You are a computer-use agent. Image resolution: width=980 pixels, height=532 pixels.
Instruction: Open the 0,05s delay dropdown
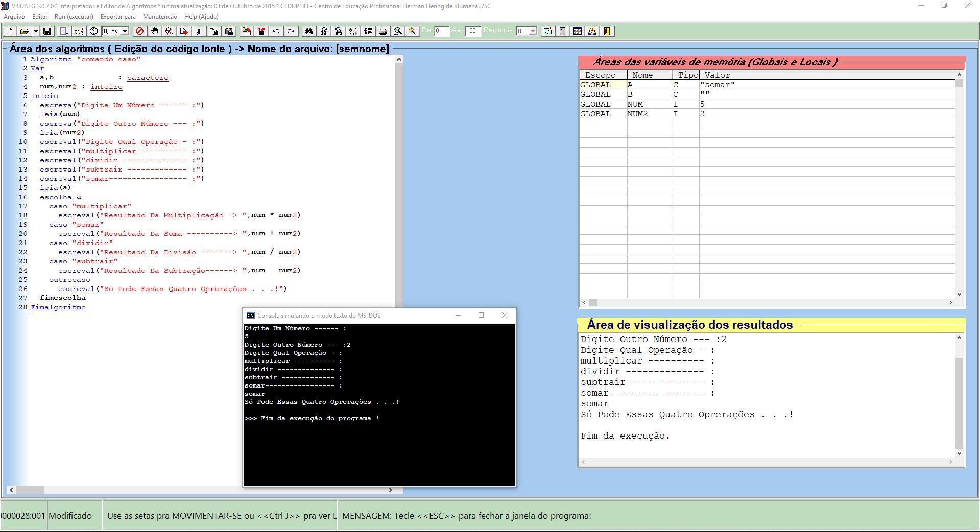point(125,31)
